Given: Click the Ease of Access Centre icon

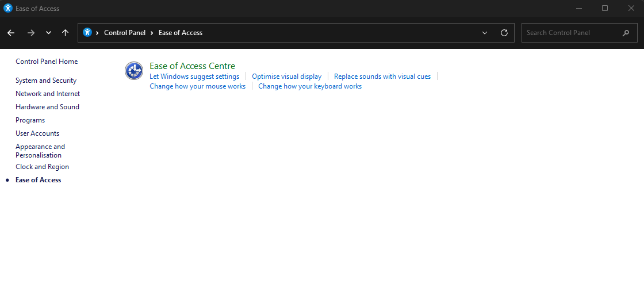Looking at the screenshot, I should coord(134,71).
